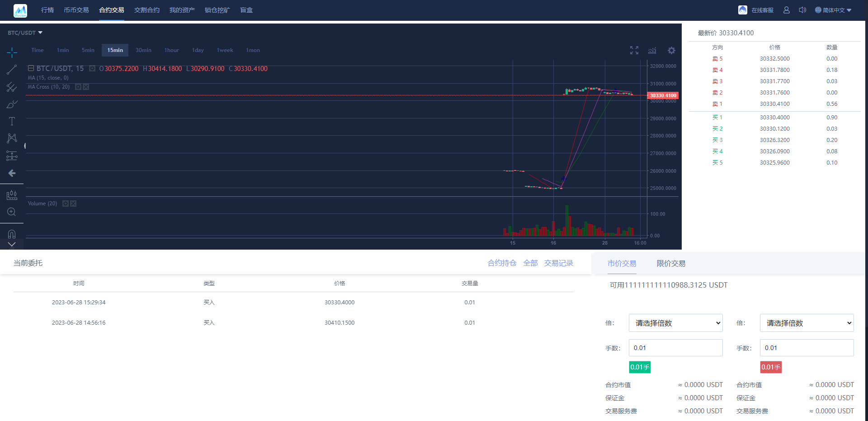Open the 简体中文 language dropdown
This screenshot has width=868, height=421.
pyautogui.click(x=833, y=10)
